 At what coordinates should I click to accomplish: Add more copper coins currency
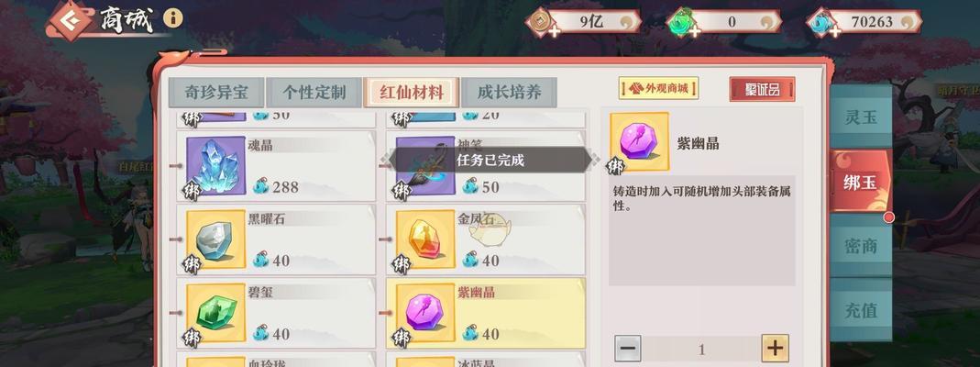555,31
